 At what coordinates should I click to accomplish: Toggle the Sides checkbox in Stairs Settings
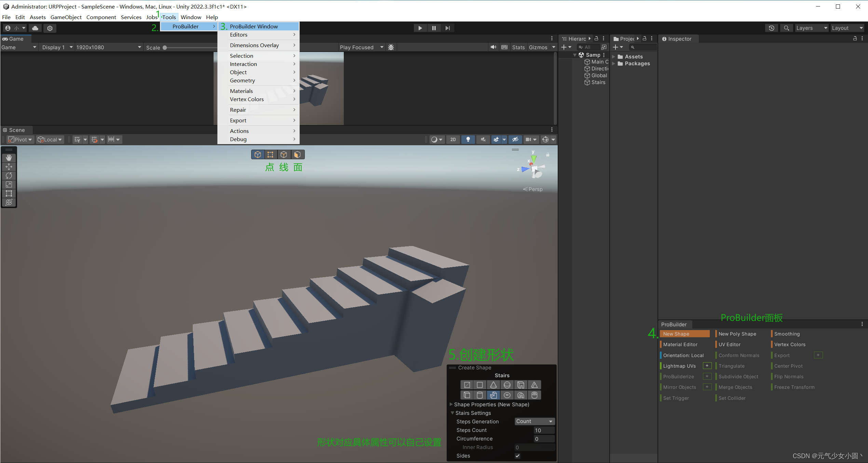517,456
